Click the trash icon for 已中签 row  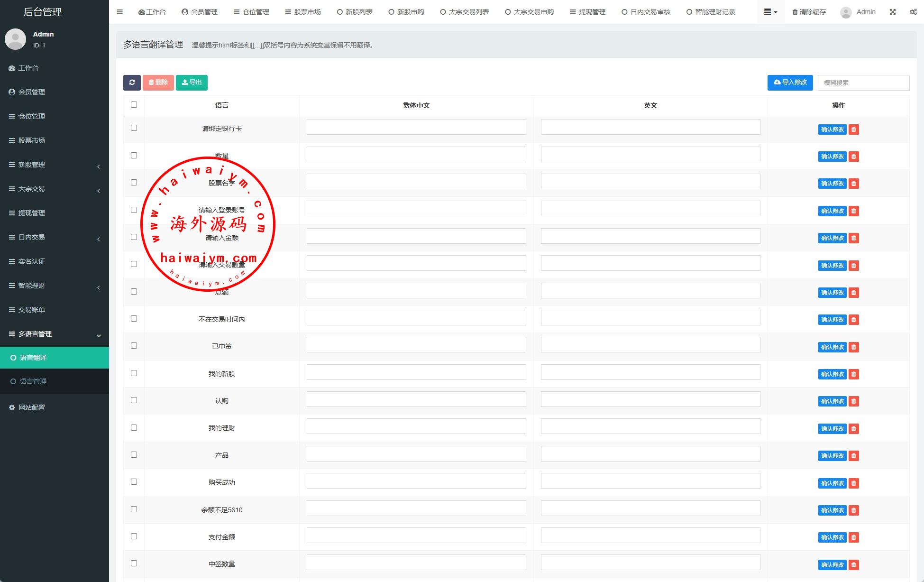(x=854, y=347)
